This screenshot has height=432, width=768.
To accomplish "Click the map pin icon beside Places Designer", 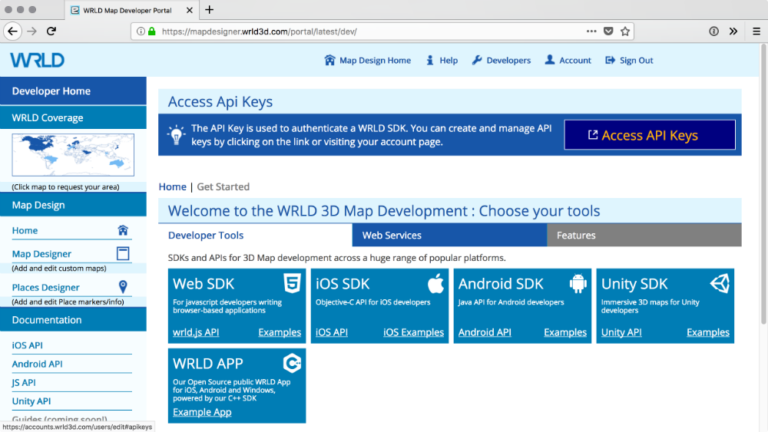I will point(123,287).
